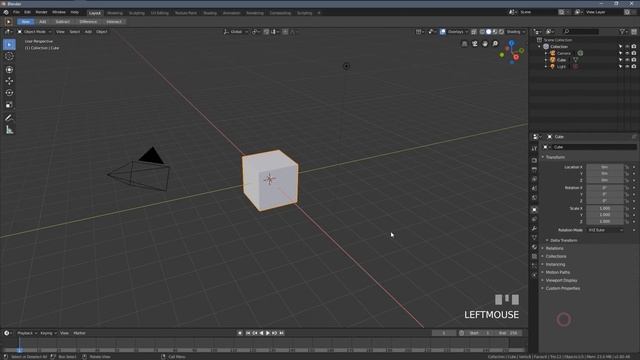The width and height of the screenshot is (640, 360).
Task: Activate the Scale tool in the viewport toolbar
Action: coord(9,105)
